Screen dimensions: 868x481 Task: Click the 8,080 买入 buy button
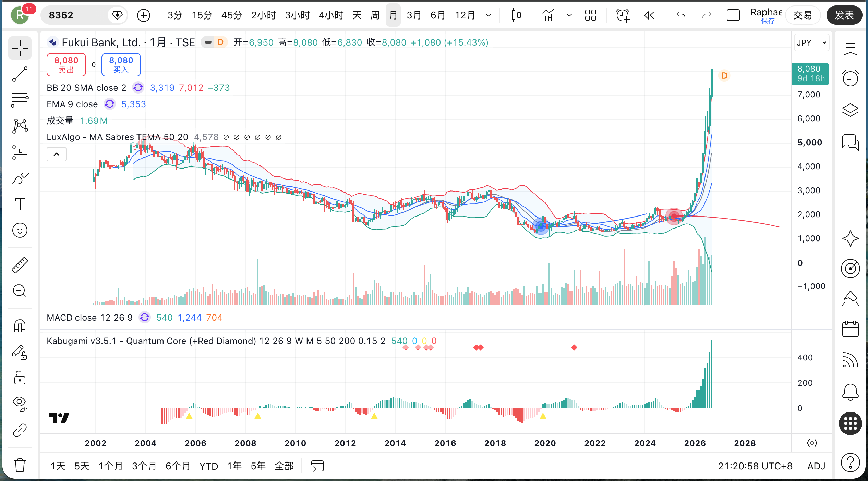tap(121, 64)
